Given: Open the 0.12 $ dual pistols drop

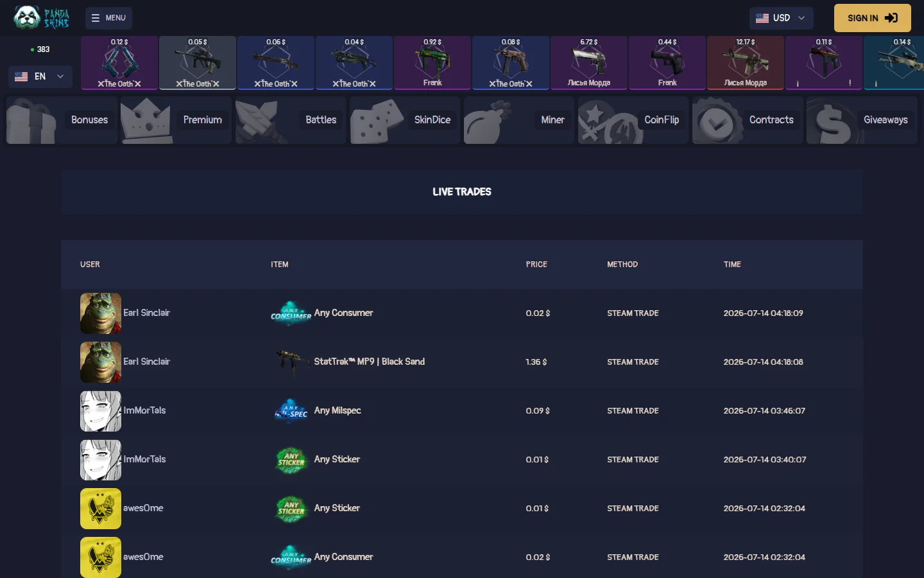Looking at the screenshot, I should click(119, 62).
